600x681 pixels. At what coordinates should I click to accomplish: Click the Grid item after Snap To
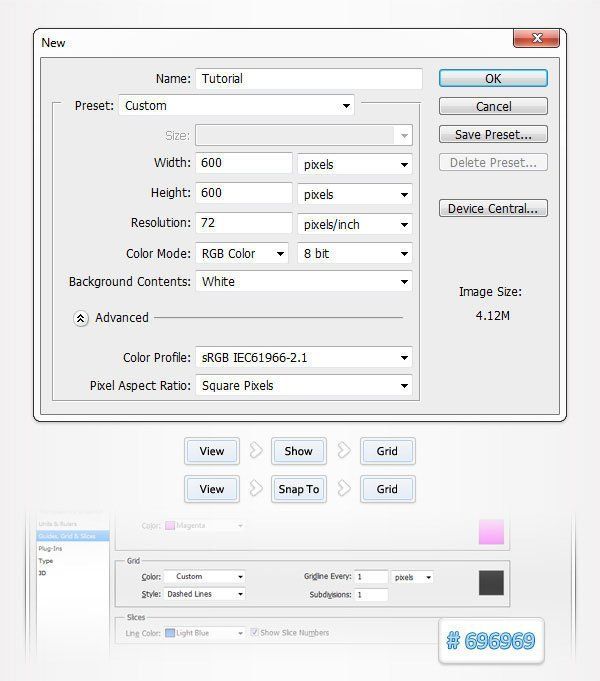tap(387, 489)
